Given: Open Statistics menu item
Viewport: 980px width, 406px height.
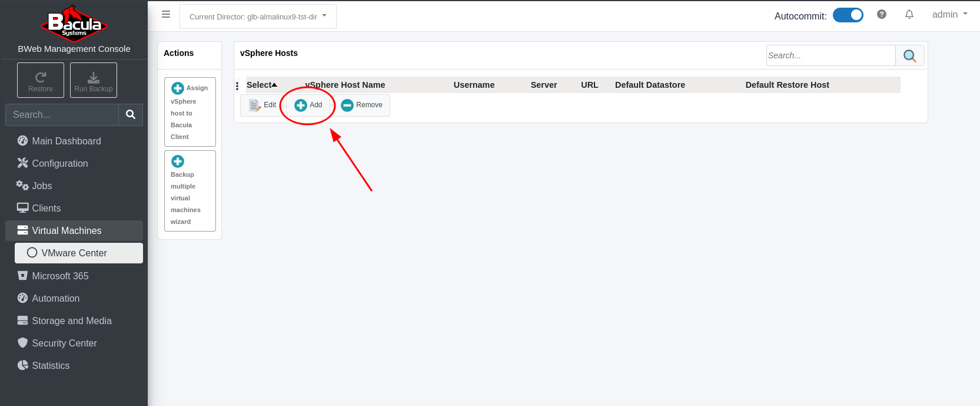Looking at the screenshot, I should (x=74, y=365).
